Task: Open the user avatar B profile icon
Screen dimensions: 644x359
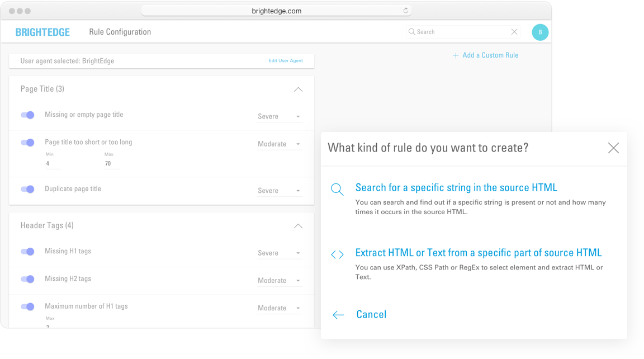Action: pyautogui.click(x=540, y=32)
